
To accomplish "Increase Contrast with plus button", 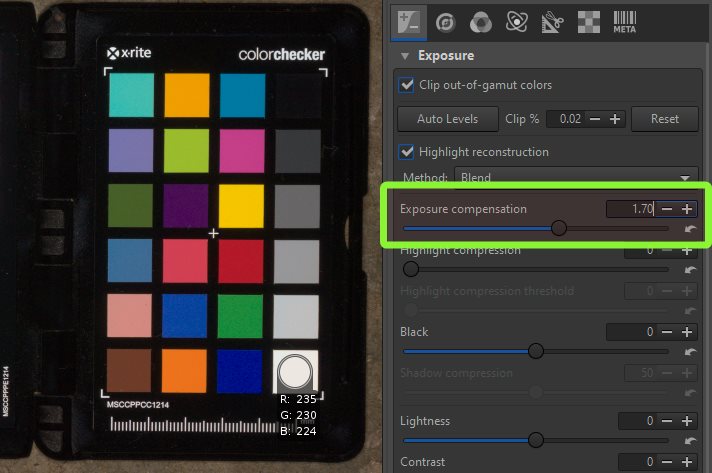I will 687,462.
